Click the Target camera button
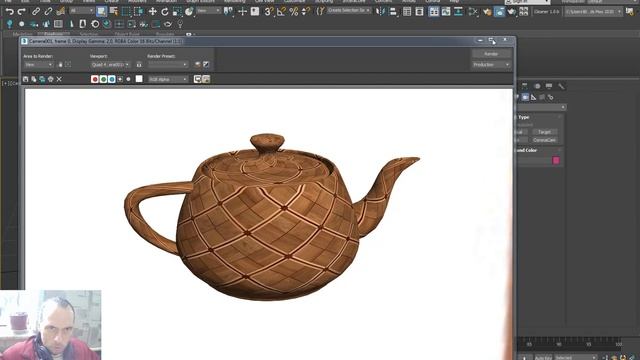640x360 pixels. (x=544, y=132)
